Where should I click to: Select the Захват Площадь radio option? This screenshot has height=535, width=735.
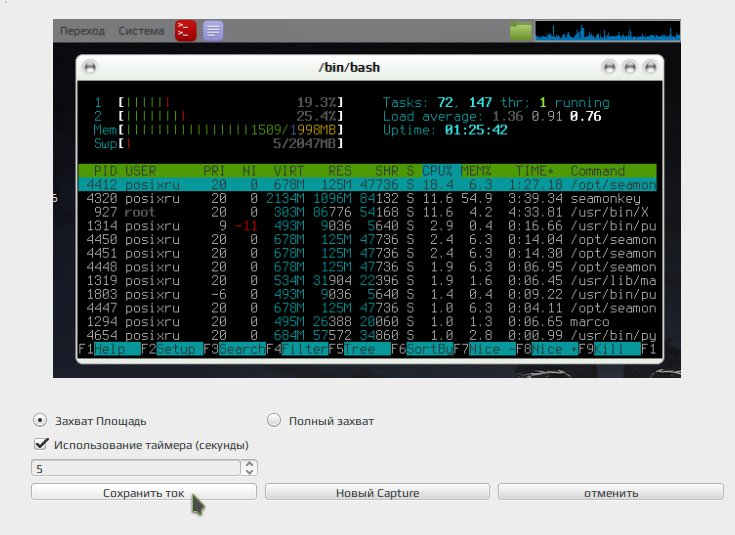[x=40, y=420]
